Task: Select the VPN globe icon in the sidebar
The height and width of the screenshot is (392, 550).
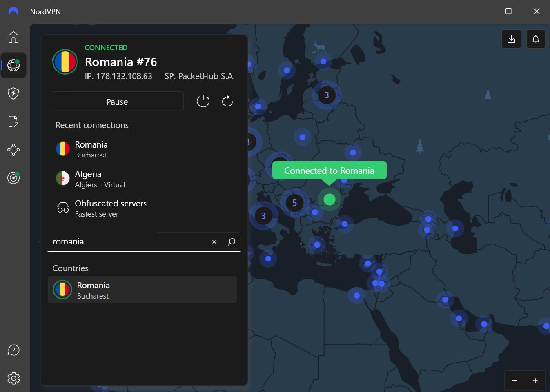Action: pos(13,65)
